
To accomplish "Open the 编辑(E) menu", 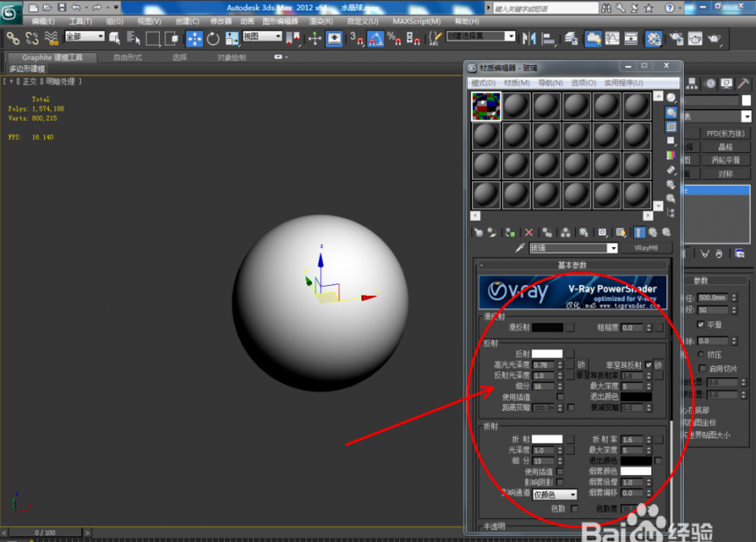I will pyautogui.click(x=43, y=21).
